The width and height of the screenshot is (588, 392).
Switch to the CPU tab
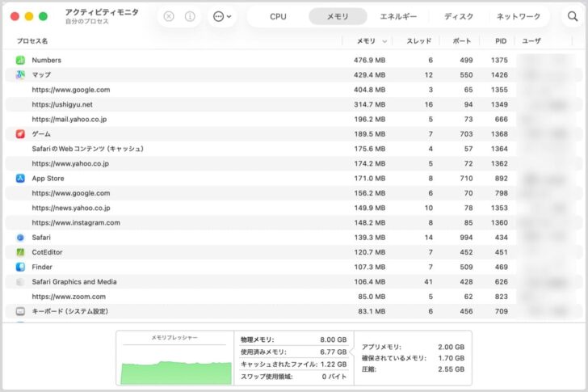pyautogui.click(x=278, y=16)
